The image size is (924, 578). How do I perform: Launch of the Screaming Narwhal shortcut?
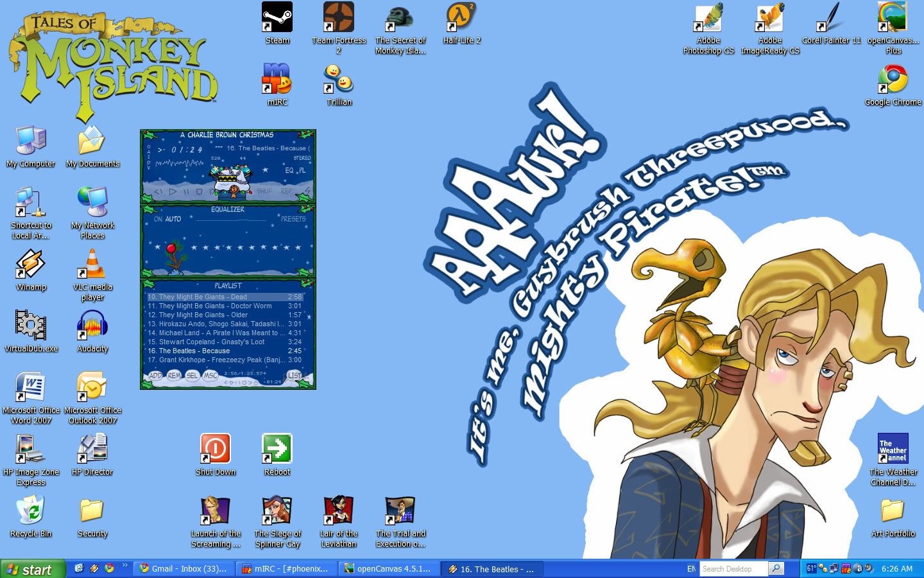216,521
